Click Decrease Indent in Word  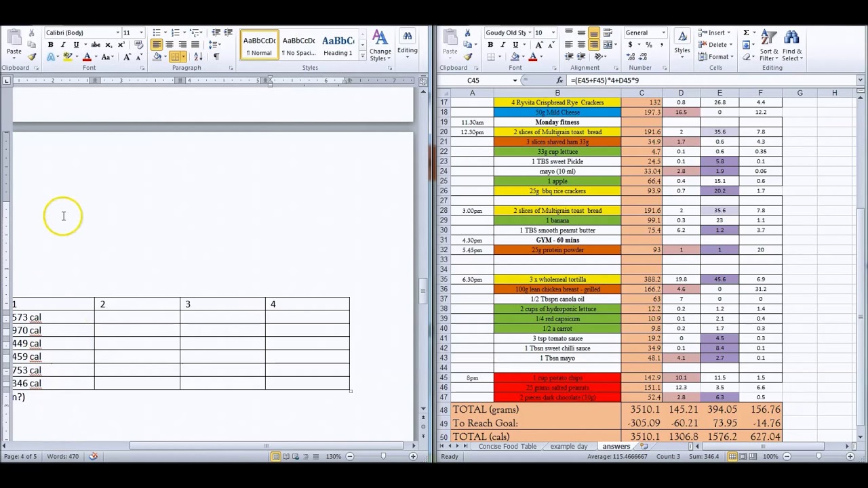coord(216,33)
